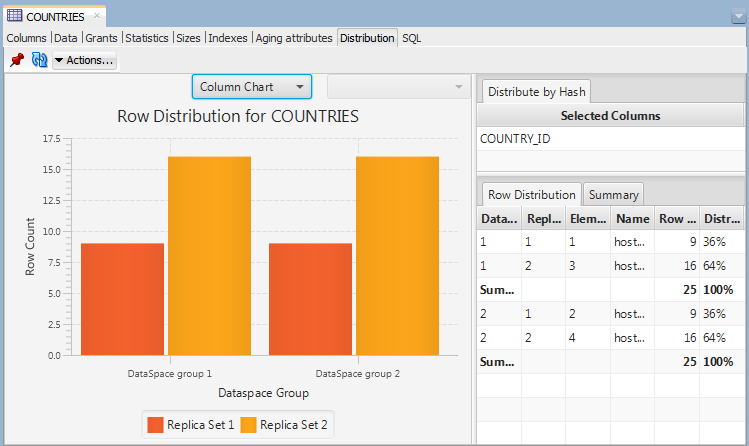
Task: Click the 64% cell in element 4 row
Action: click(721, 338)
